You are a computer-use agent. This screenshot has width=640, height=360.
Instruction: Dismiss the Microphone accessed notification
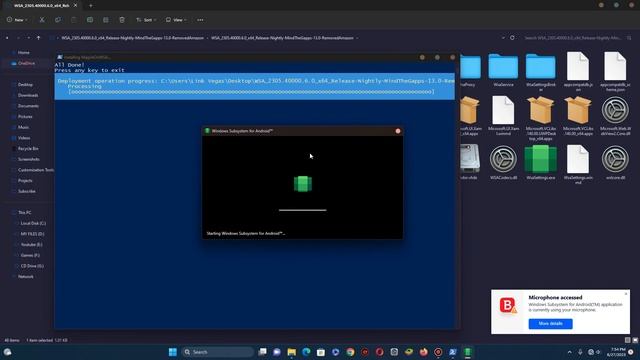pos(626,294)
